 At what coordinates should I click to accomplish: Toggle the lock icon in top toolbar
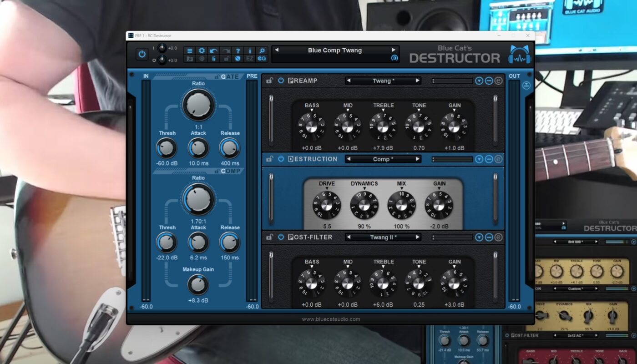(x=226, y=59)
